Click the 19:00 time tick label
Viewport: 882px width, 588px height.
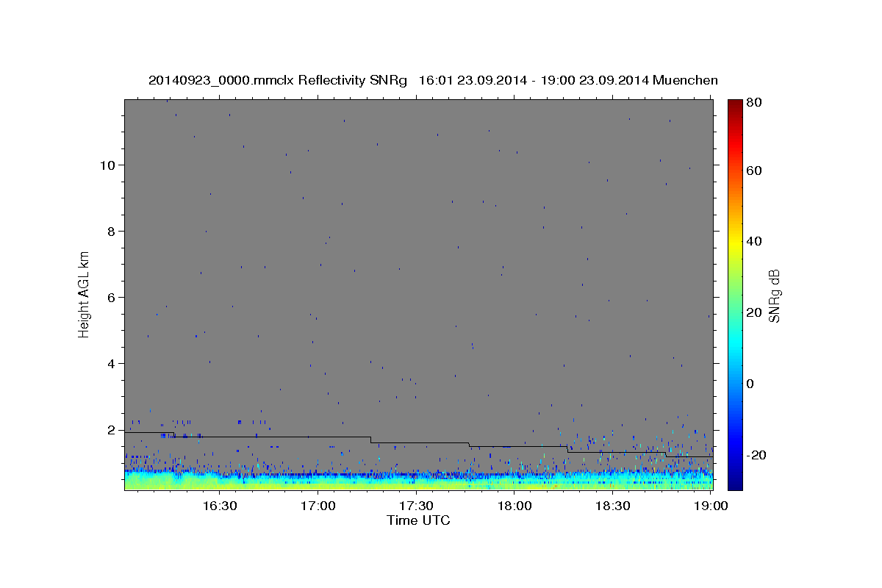point(711,506)
